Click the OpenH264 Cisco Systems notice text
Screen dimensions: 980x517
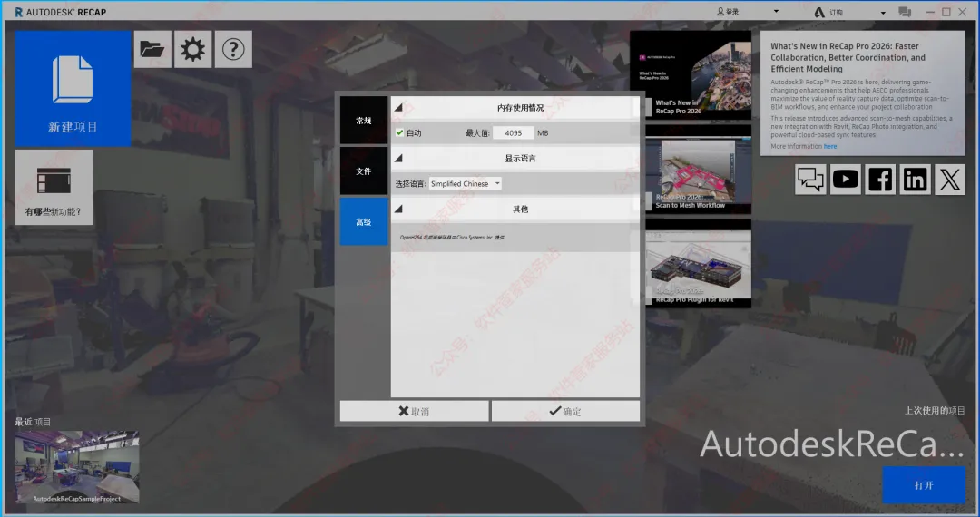click(452, 238)
